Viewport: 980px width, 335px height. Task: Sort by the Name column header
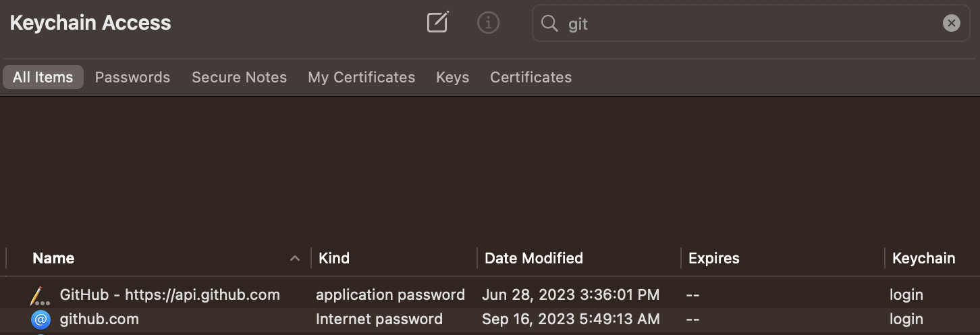(x=53, y=258)
